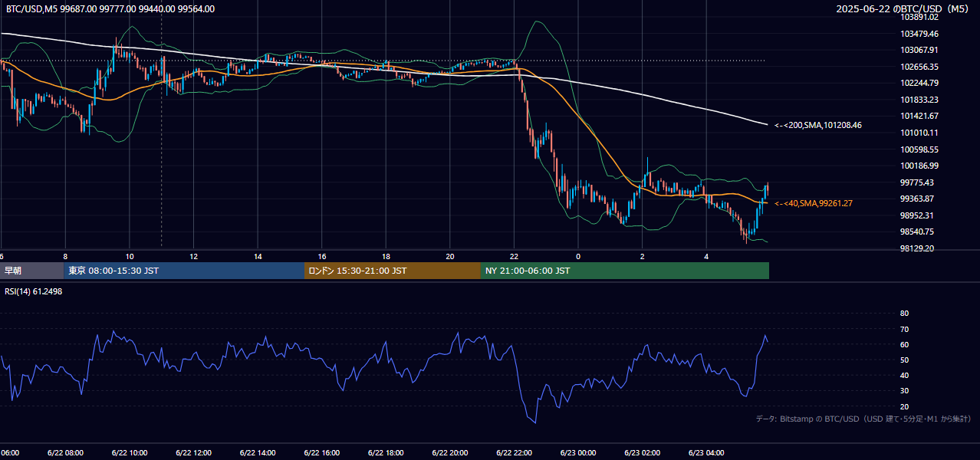Image resolution: width=980 pixels, height=460 pixels.
Task: Click the ロンドン 15:30-21:00 JST session bar
Action: (x=393, y=271)
